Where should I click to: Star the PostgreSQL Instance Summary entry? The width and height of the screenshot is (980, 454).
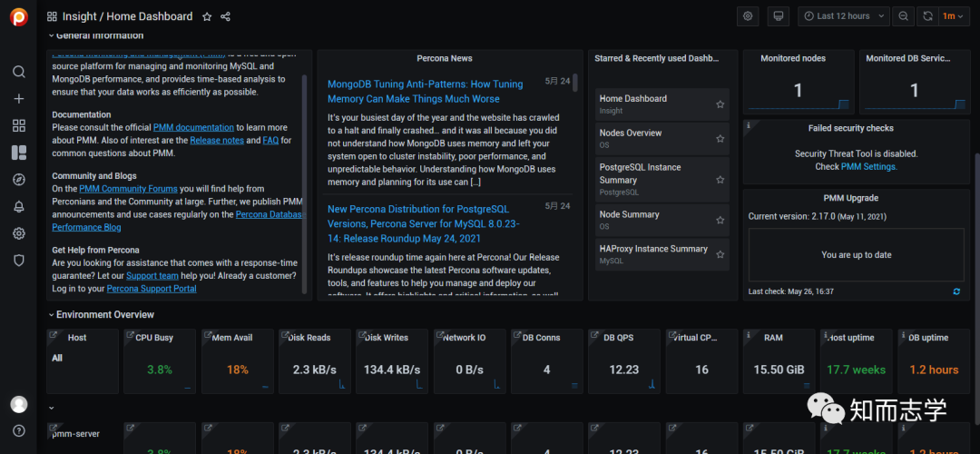click(x=720, y=180)
